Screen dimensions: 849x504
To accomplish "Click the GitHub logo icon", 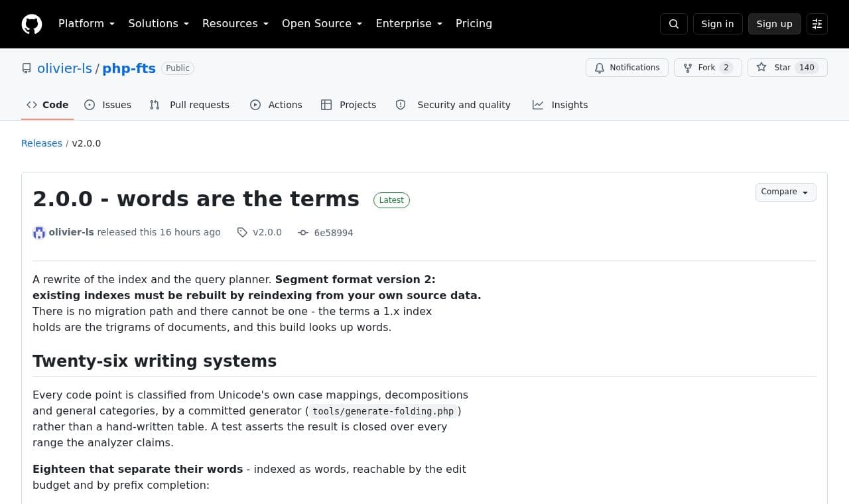I will 32,24.
